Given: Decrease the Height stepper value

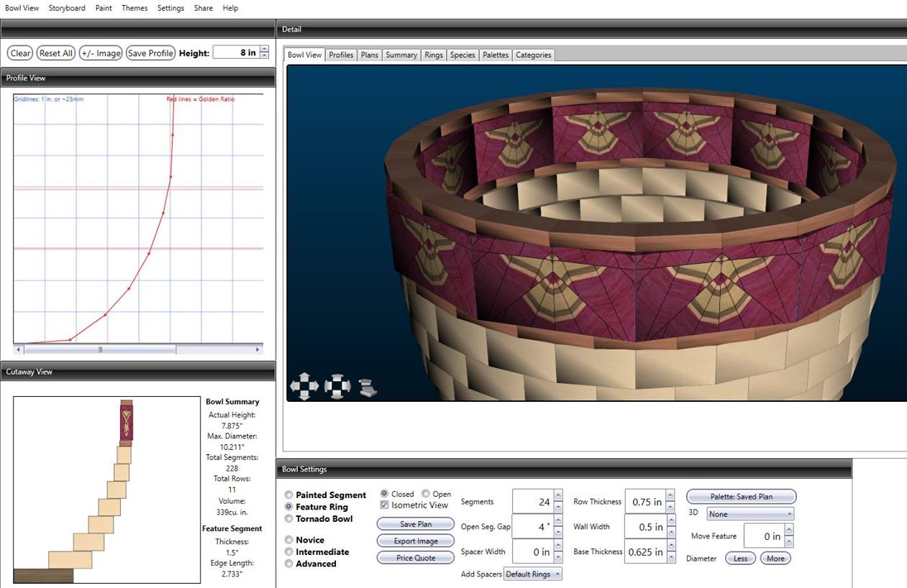Looking at the screenshot, I should coord(265,55).
